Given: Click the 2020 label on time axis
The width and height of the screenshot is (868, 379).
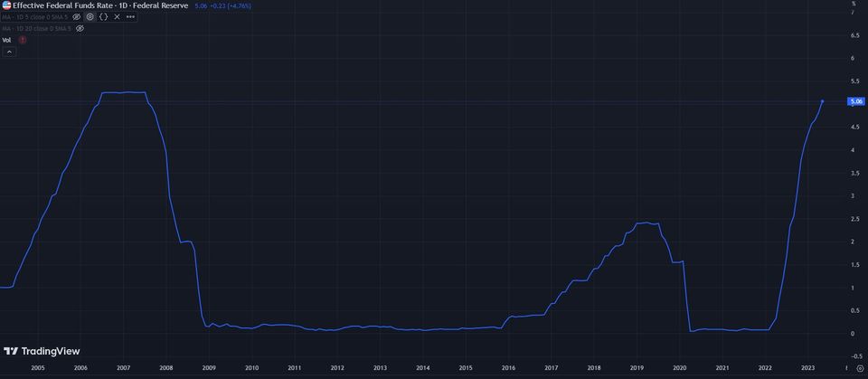Looking at the screenshot, I should point(679,368).
